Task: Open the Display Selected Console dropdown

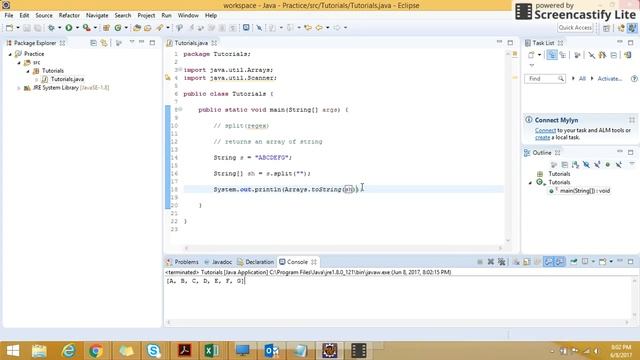Action: [593, 262]
